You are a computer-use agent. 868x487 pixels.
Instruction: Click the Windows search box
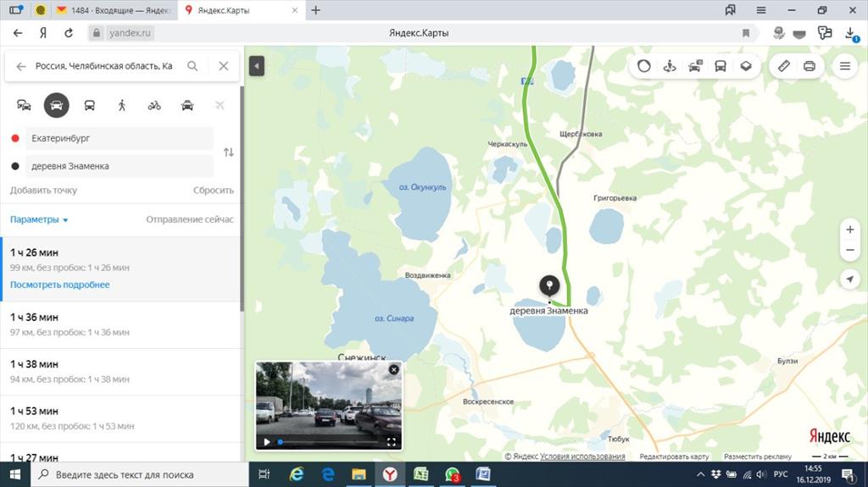click(140, 474)
